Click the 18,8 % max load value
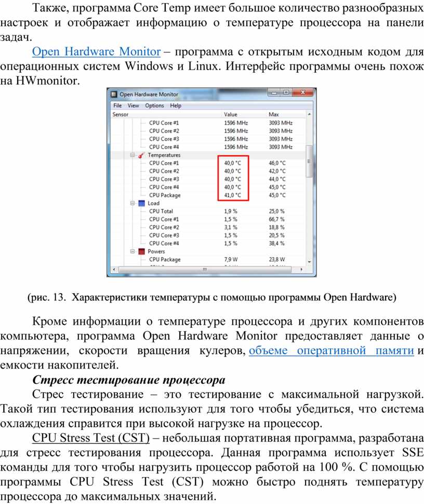Screen dimensions: 424x504 [276, 227]
